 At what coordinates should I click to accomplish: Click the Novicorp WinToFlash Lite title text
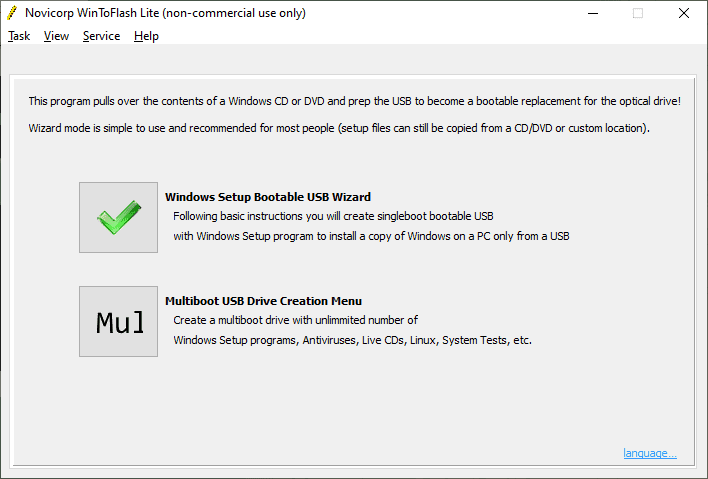click(165, 13)
